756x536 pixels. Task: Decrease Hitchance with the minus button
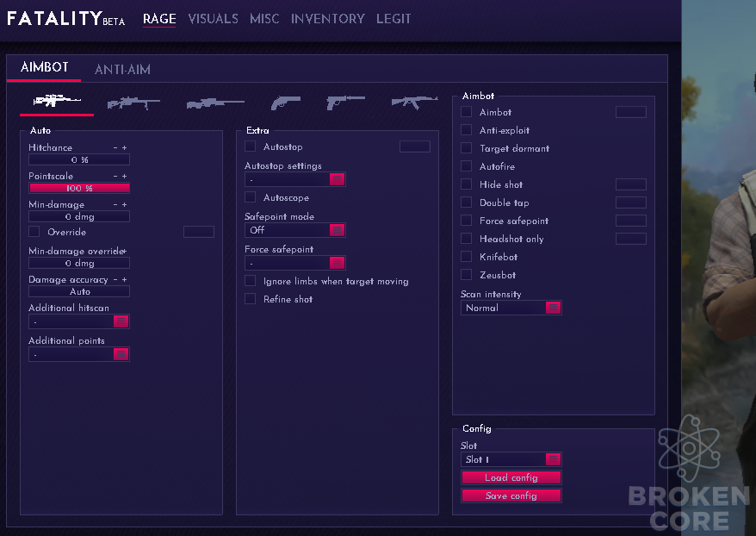[115, 147]
